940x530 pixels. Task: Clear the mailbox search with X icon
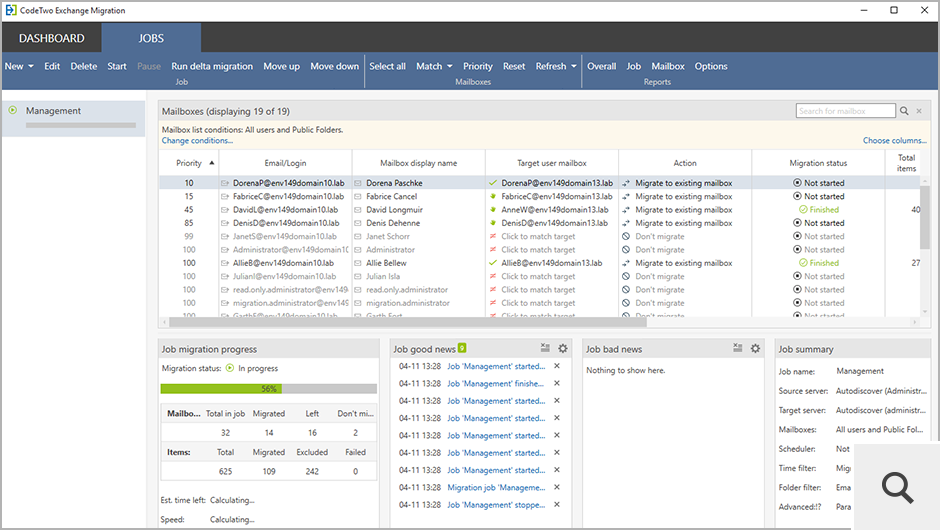tap(919, 111)
